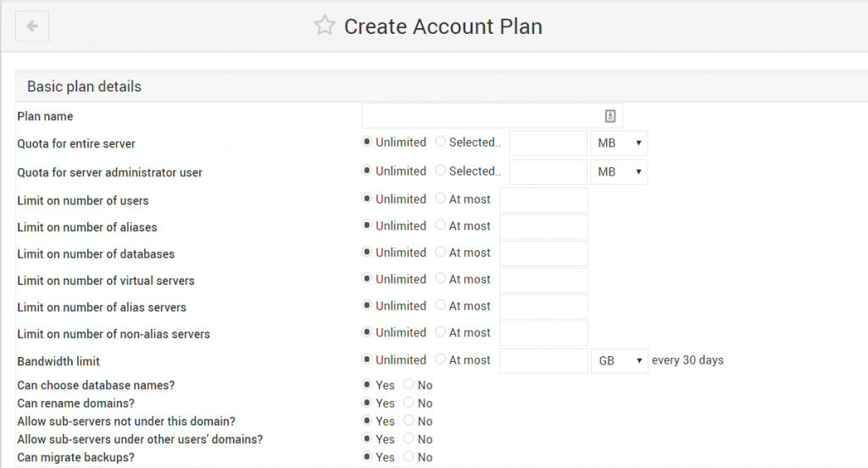Click the quota for entire server size field
The image size is (868, 468).
(x=548, y=143)
